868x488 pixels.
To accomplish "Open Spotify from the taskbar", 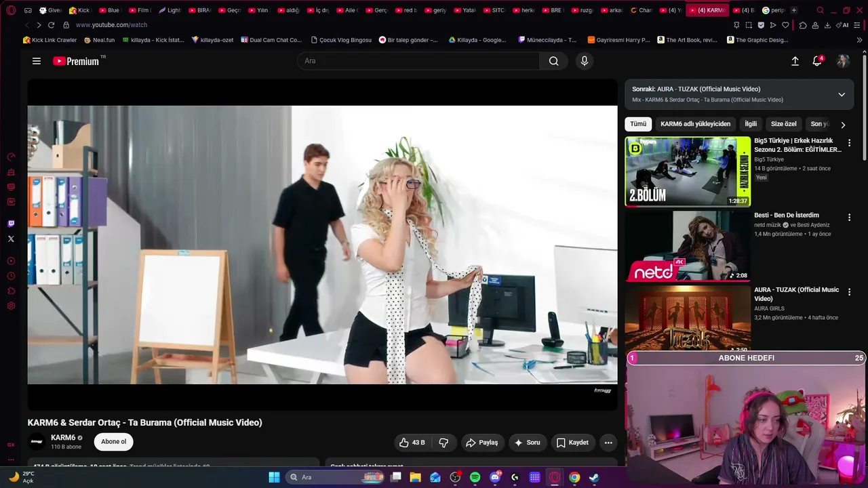I will click(x=475, y=477).
